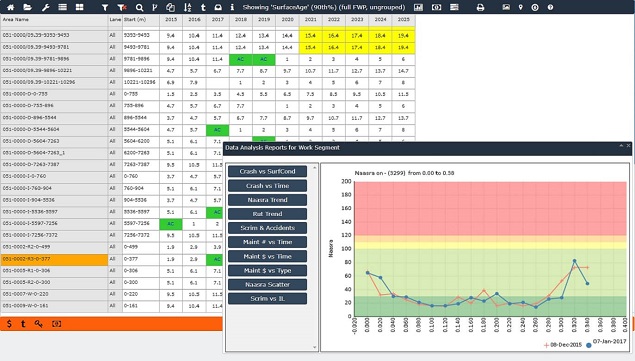Clear filter with red-X funnel icon
The image size is (635, 361).
coord(121,7)
